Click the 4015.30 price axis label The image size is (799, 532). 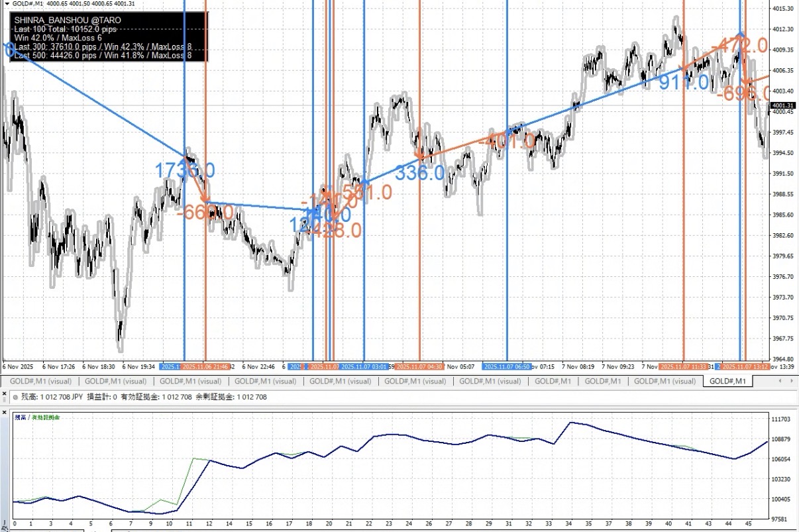pos(783,9)
